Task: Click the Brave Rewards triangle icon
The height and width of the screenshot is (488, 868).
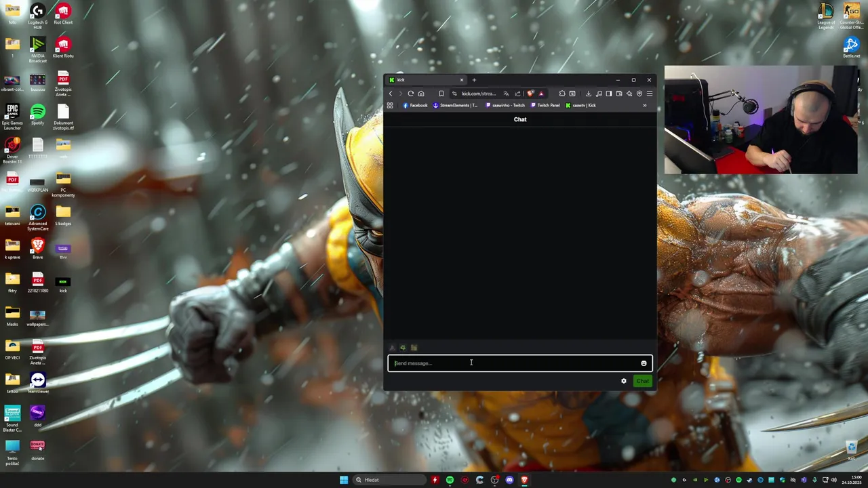Action: pyautogui.click(x=541, y=94)
